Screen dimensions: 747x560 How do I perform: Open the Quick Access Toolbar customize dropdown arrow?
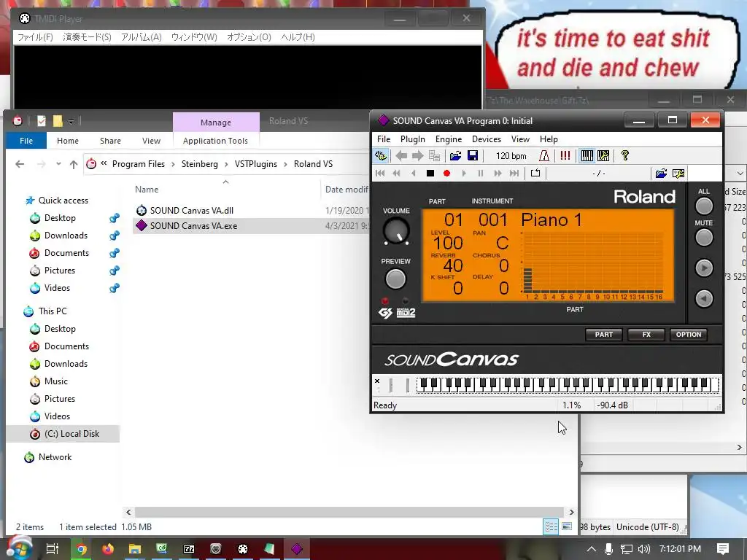point(71,122)
